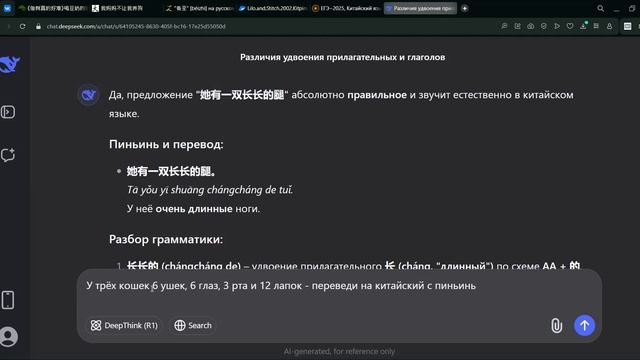The width and height of the screenshot is (640, 360).
Task: Click the snapshot icon in the address bar
Action: [531, 26]
